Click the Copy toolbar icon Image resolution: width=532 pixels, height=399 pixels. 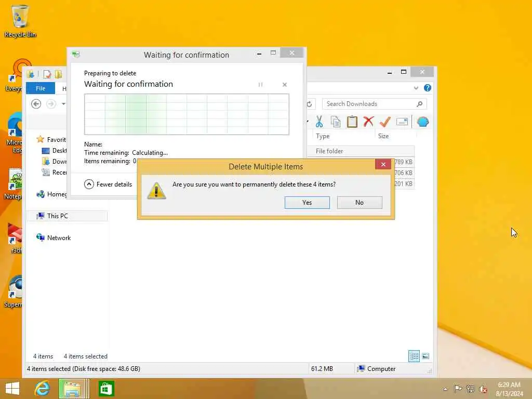336,122
